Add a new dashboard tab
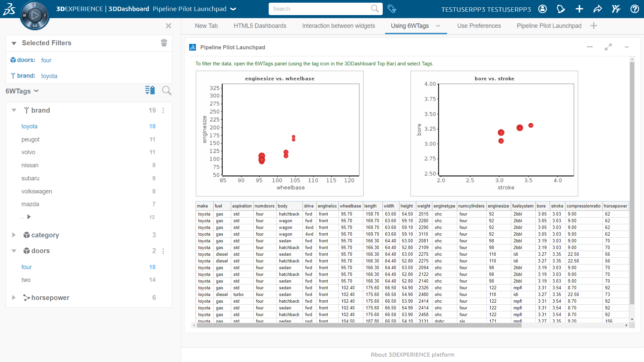The width and height of the screenshot is (644, 362). tap(594, 26)
